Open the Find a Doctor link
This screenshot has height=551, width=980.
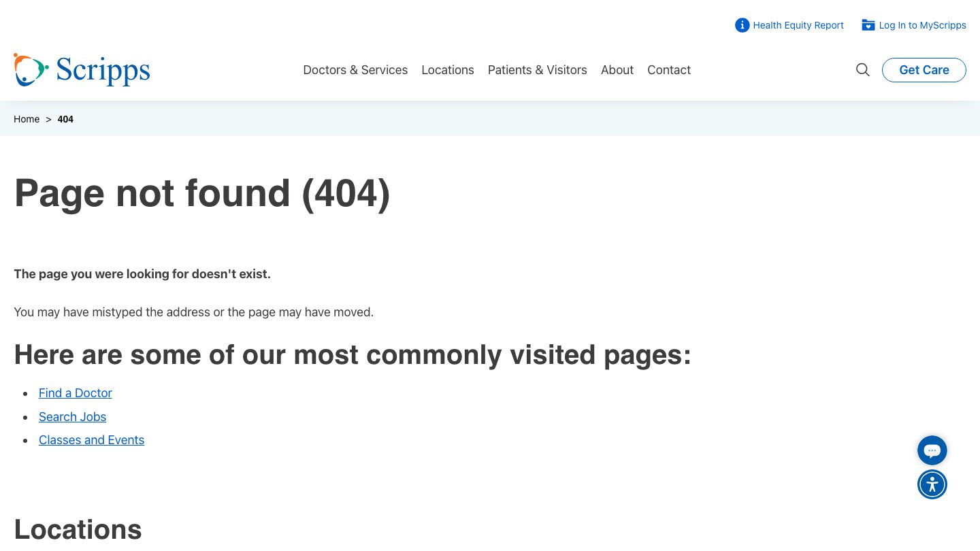(75, 393)
